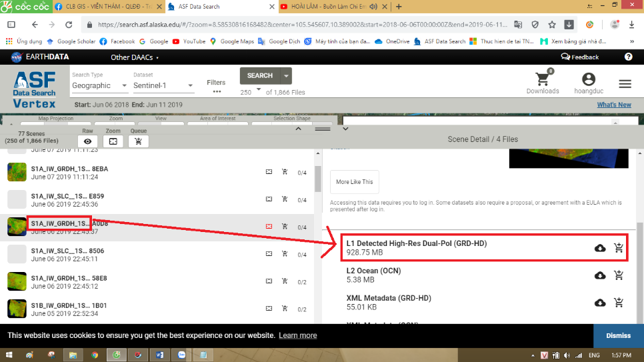This screenshot has height=362, width=644.
Task: Zoom to scene 1B01 on map
Action: (269, 309)
